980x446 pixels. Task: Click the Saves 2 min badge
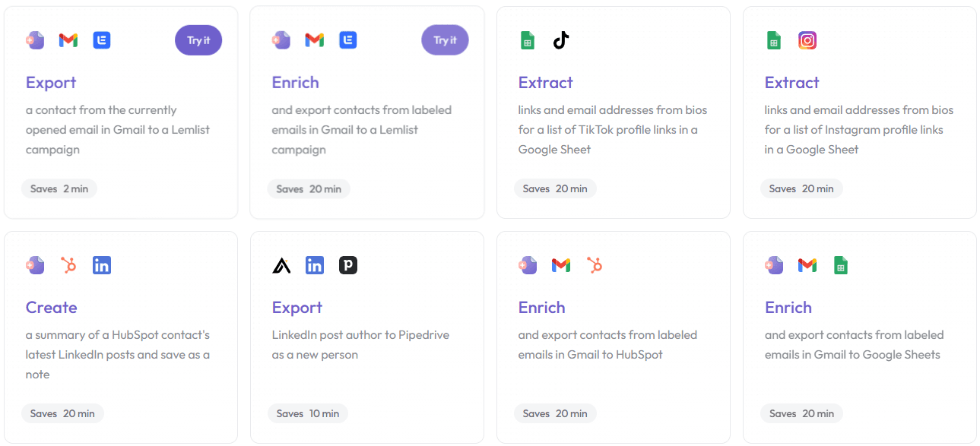pyautogui.click(x=59, y=189)
